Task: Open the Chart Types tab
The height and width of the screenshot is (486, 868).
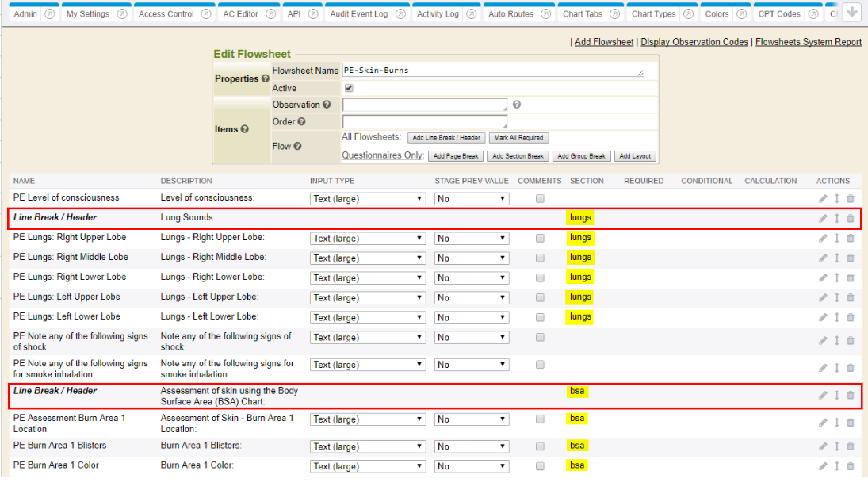Action: click(x=655, y=14)
